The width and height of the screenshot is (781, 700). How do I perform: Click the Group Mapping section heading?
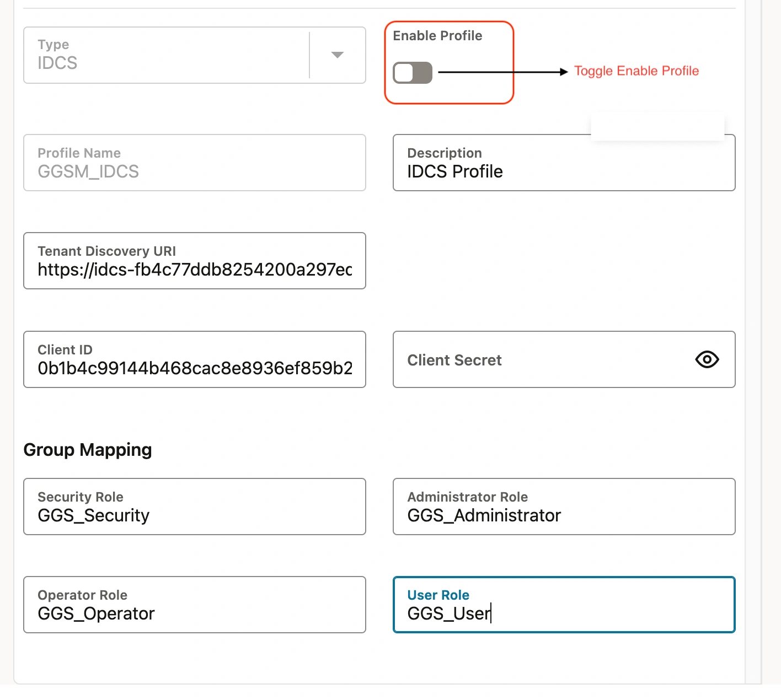(x=87, y=450)
